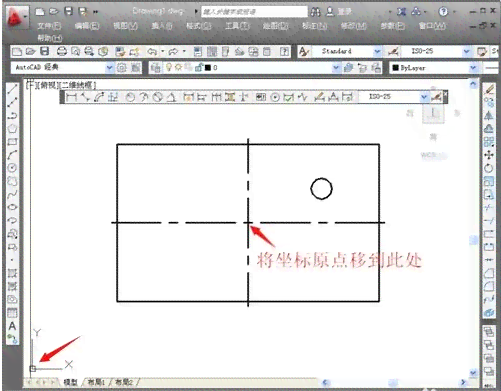Select the Circle tool in the draw toolbar
This screenshot has width=501, height=391.
coord(12,168)
